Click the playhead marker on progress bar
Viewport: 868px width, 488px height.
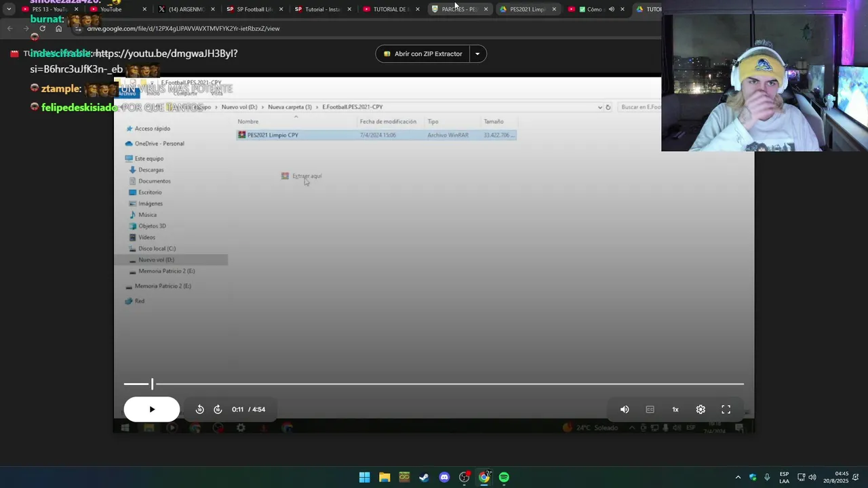[152, 384]
